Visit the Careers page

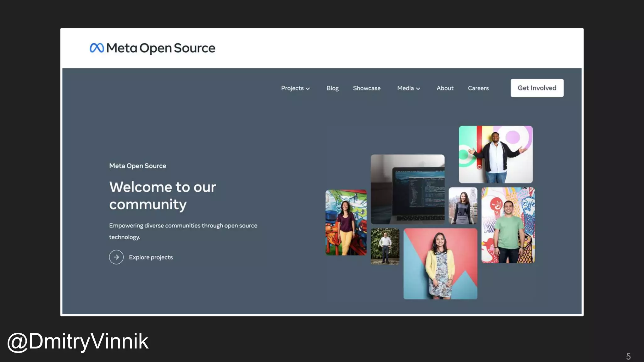[x=478, y=88]
